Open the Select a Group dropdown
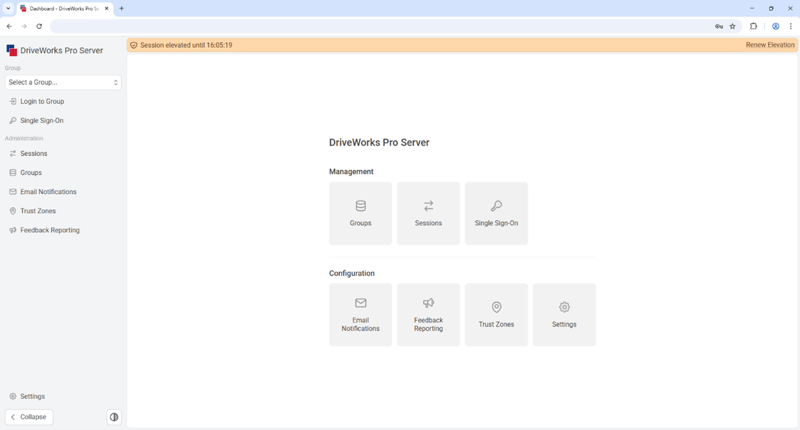Viewport: 800px width, 430px height. pos(63,82)
